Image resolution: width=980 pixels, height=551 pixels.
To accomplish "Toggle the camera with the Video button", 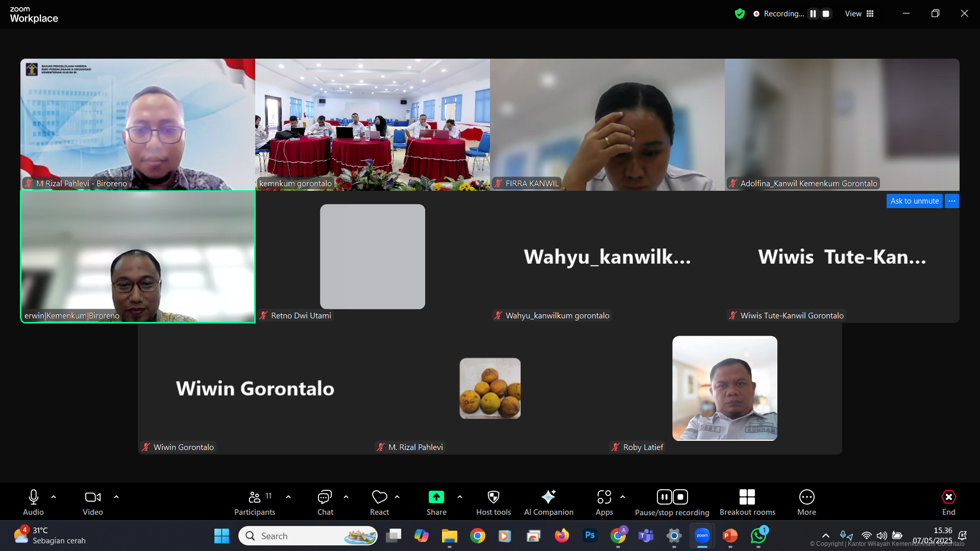I will [x=92, y=497].
